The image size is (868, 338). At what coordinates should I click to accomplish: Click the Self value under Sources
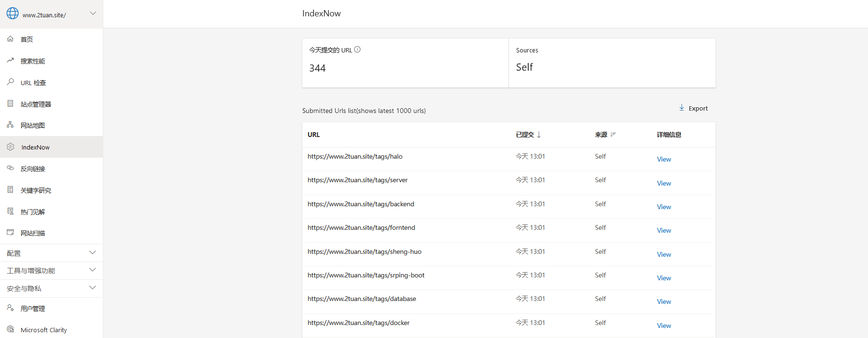coord(524,67)
